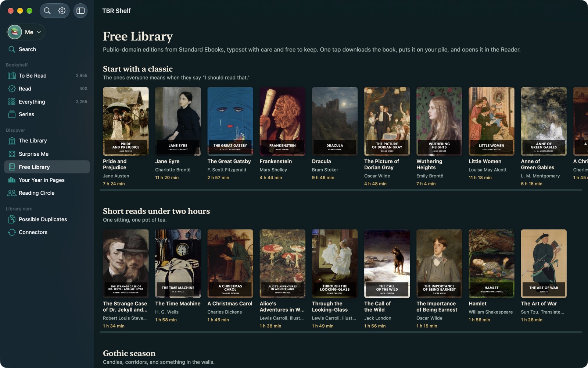Open Frankenstein book cover
Viewport: 588px width, 368px height.
[x=282, y=121]
